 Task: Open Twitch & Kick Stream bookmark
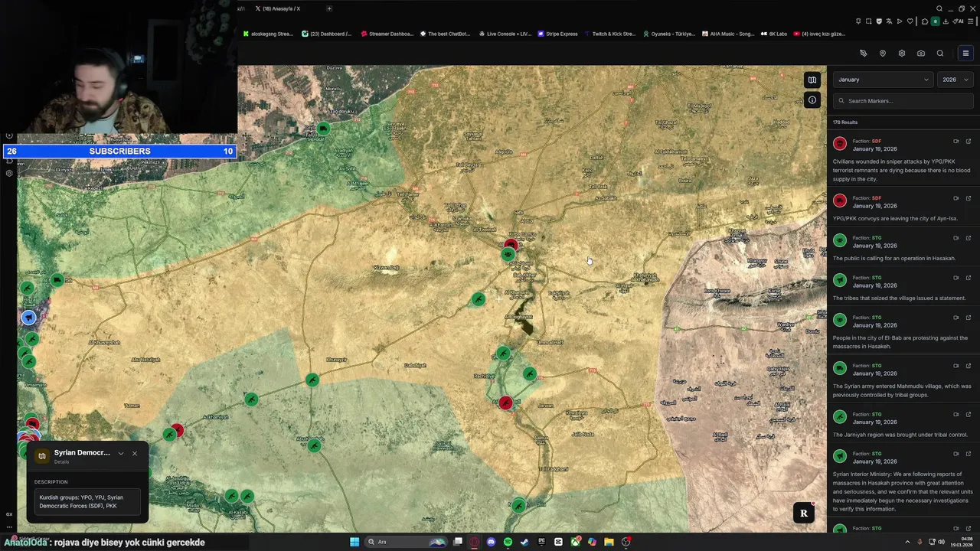coord(610,34)
